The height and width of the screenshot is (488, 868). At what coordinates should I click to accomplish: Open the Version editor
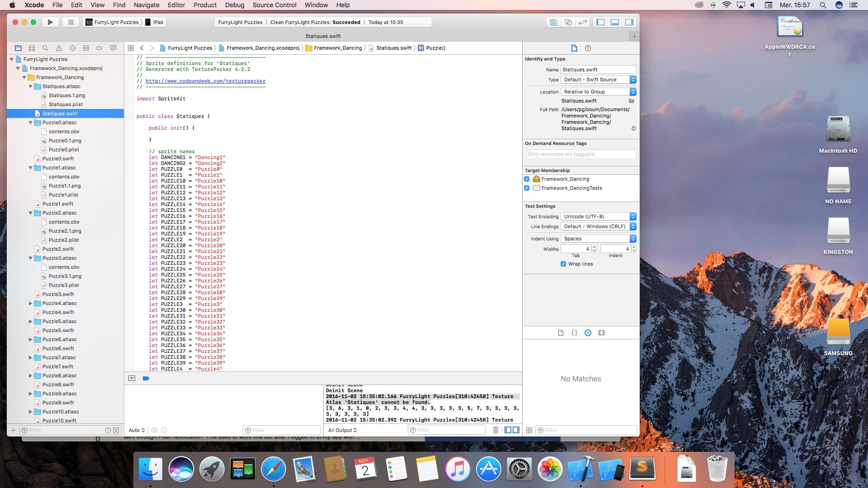pos(583,22)
